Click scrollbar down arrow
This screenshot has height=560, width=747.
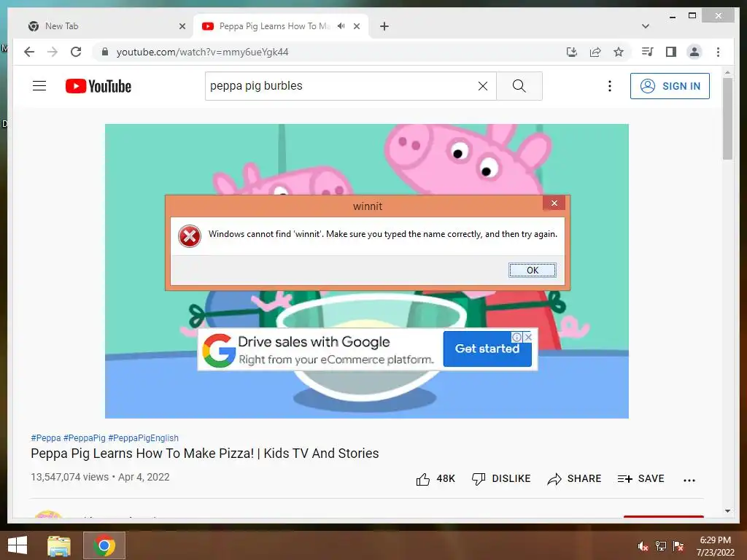point(727,511)
